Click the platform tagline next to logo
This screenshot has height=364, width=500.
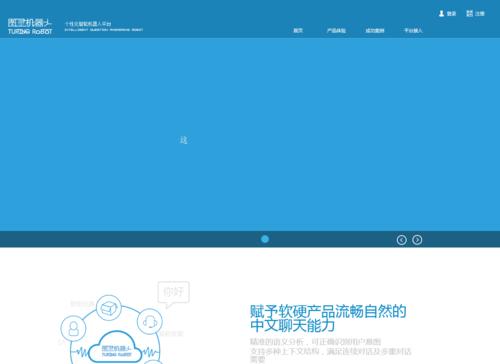tap(104, 26)
